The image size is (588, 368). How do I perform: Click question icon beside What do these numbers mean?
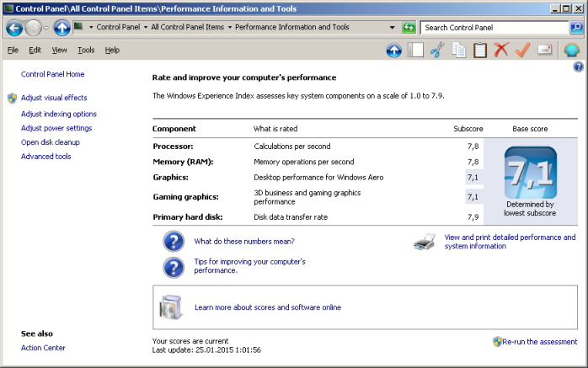174,242
